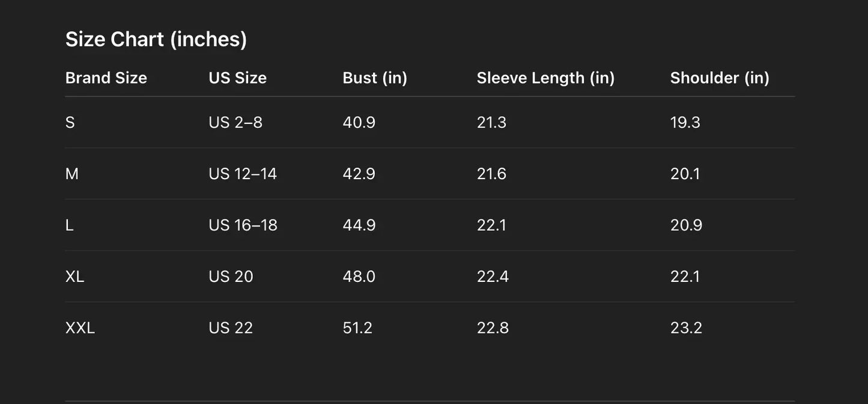Click the 20.1 shoulder value
Viewport: 868px width, 404px height.
point(685,174)
